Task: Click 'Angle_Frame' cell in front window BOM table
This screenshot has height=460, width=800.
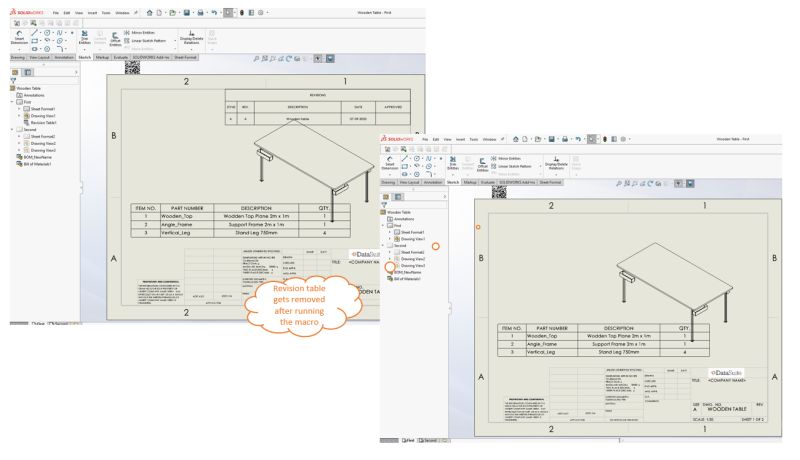Action: [552, 344]
